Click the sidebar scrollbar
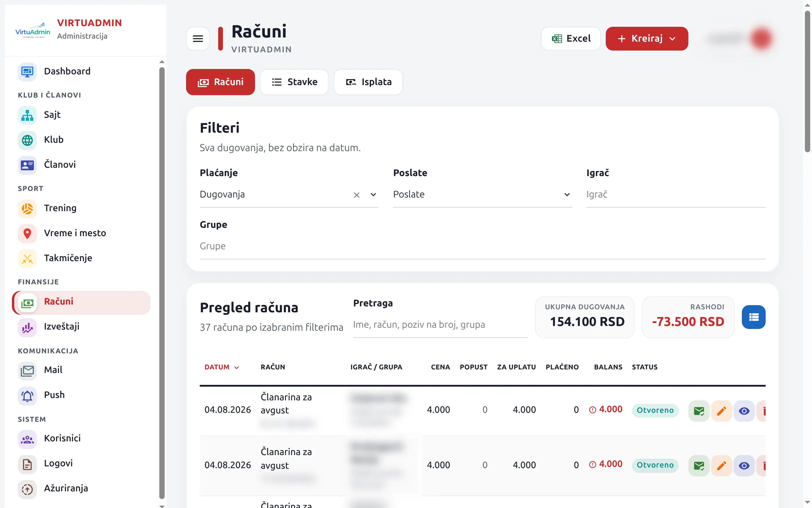The image size is (812, 508). pos(162,282)
